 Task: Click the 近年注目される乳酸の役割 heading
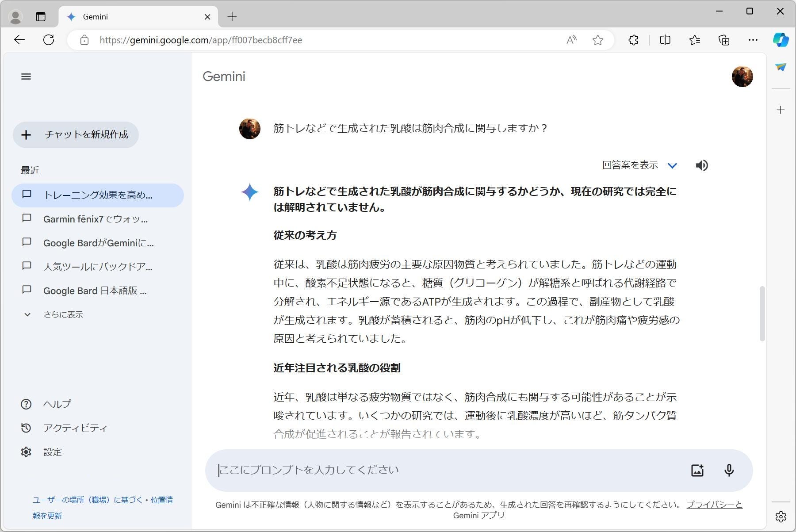point(337,368)
